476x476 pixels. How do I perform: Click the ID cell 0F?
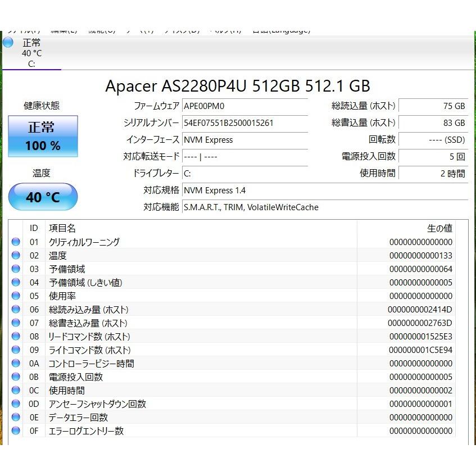pyautogui.click(x=34, y=431)
